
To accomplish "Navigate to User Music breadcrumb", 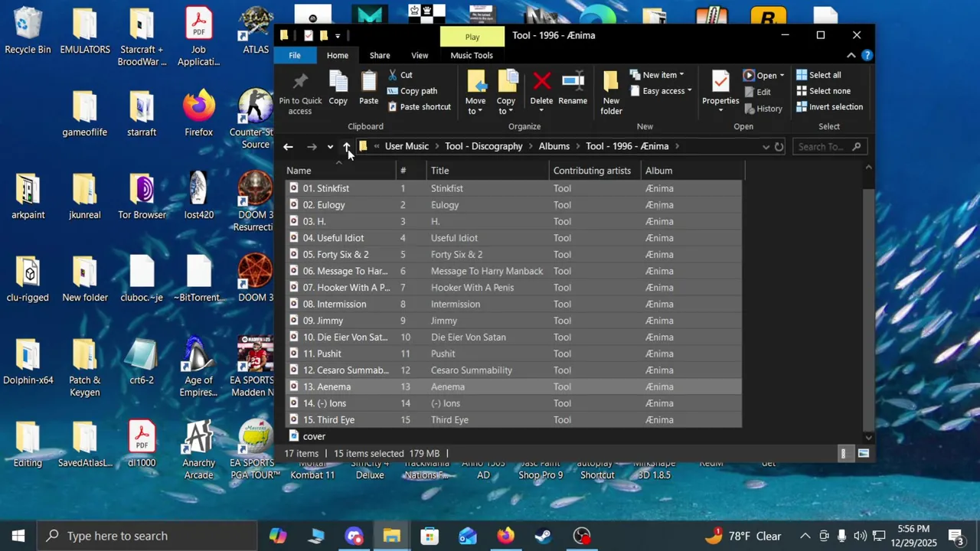I will [x=407, y=146].
